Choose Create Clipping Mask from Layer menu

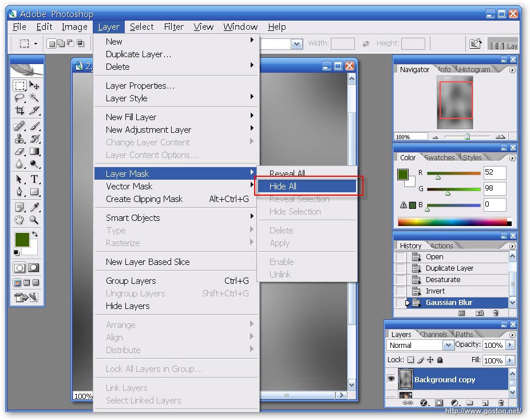tap(175, 199)
